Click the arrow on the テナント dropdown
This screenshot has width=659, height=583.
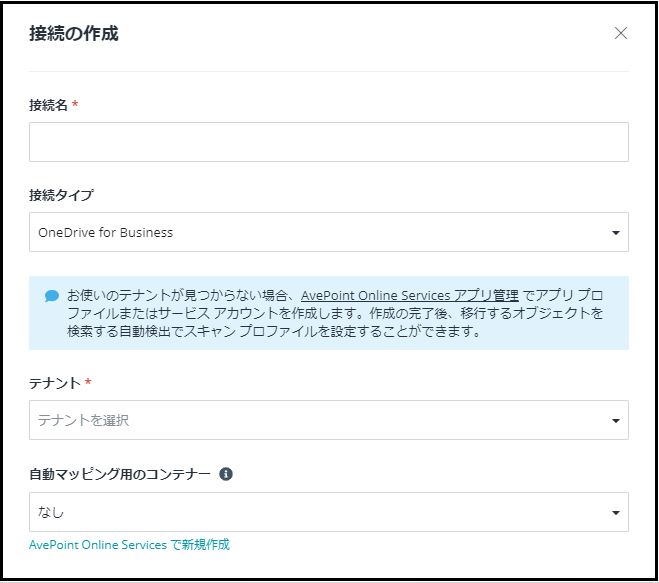[616, 420]
